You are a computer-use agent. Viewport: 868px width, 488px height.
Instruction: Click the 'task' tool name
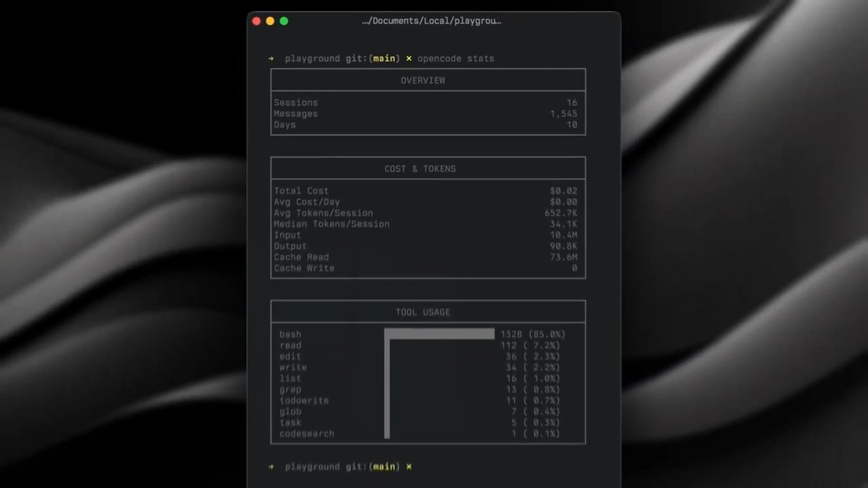click(291, 422)
